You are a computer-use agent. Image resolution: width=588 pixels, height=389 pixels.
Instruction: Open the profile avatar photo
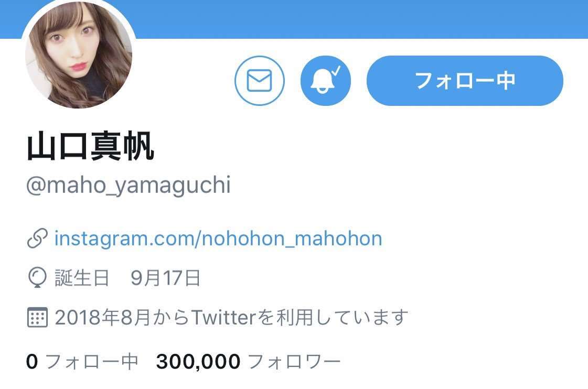click(x=78, y=53)
